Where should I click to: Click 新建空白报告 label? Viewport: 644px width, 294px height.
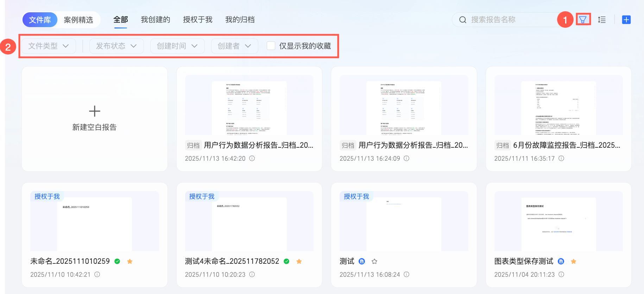pos(94,127)
